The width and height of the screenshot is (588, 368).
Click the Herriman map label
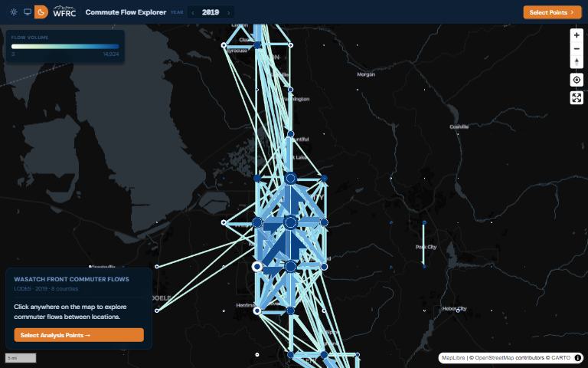[x=246, y=305]
